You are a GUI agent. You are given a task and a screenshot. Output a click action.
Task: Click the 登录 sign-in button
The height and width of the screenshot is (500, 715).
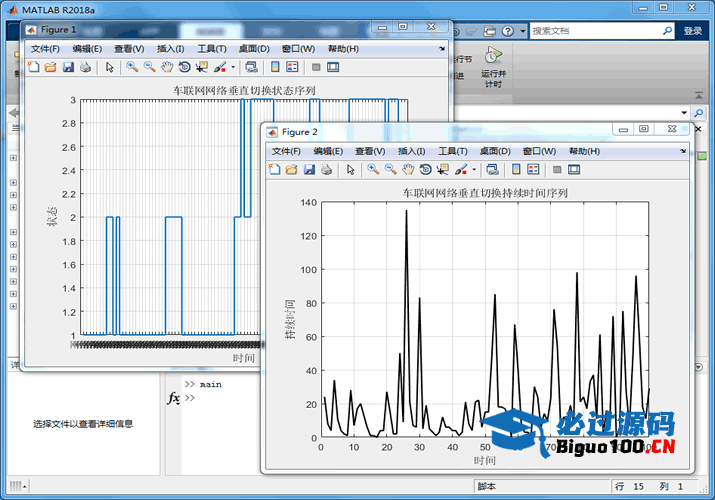tap(693, 31)
